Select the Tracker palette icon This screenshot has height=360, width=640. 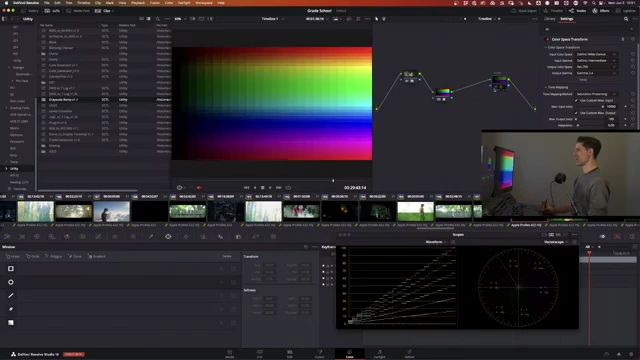(x=186, y=237)
